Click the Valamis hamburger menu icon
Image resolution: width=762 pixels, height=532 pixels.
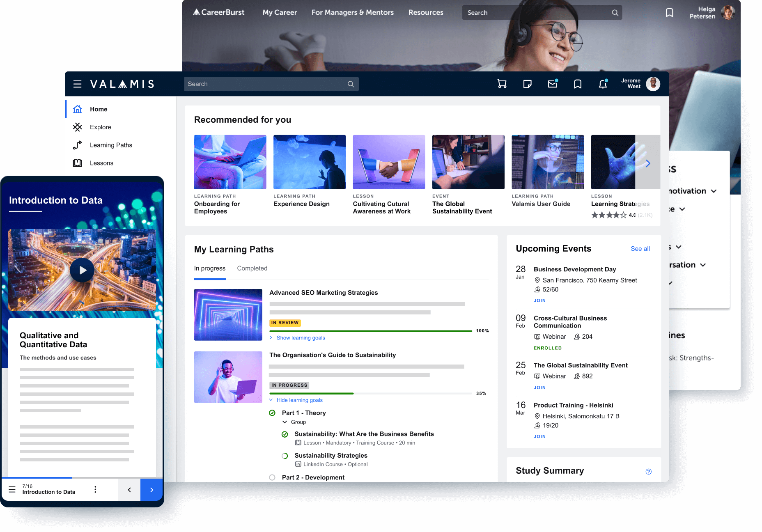point(77,84)
